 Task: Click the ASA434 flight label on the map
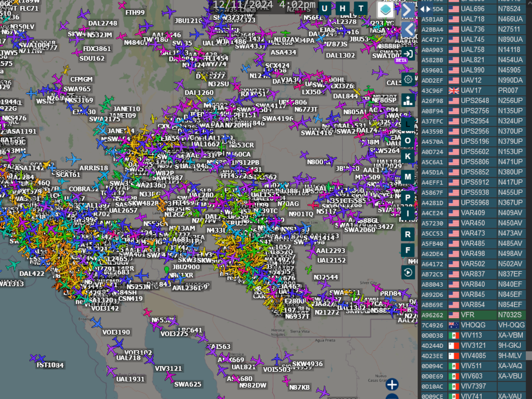283,52
